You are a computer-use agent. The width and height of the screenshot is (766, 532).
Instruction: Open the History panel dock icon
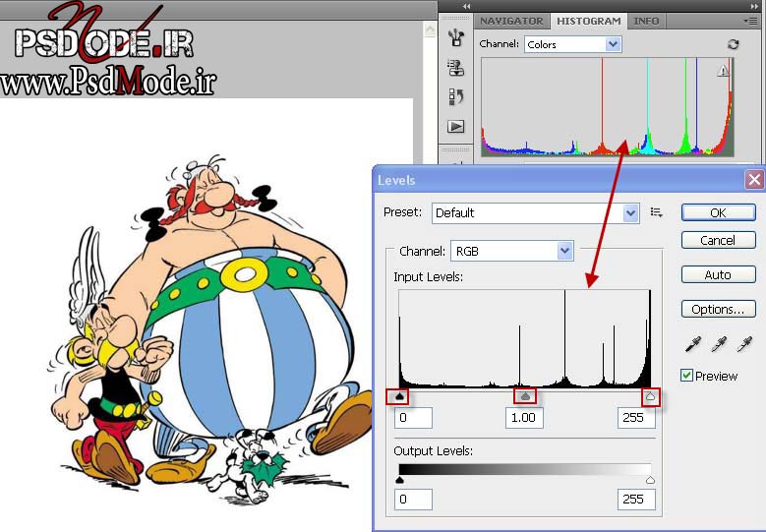(x=456, y=96)
